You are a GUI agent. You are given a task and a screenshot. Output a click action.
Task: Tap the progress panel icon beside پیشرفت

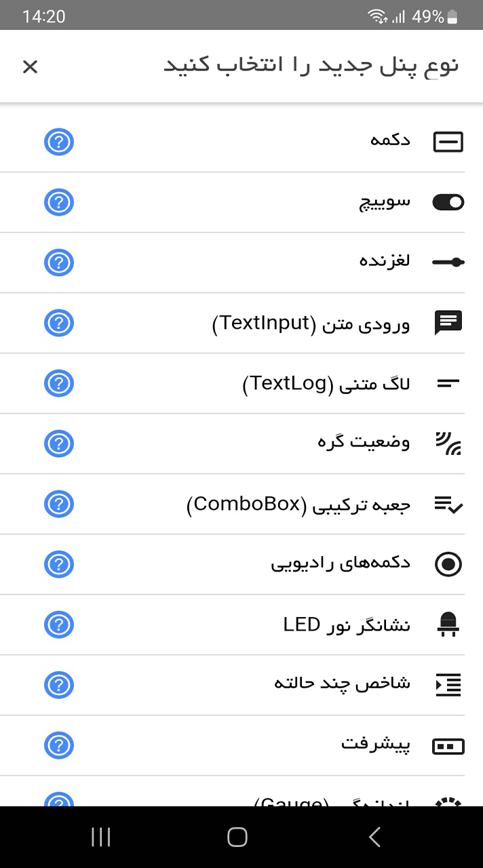tap(448, 745)
